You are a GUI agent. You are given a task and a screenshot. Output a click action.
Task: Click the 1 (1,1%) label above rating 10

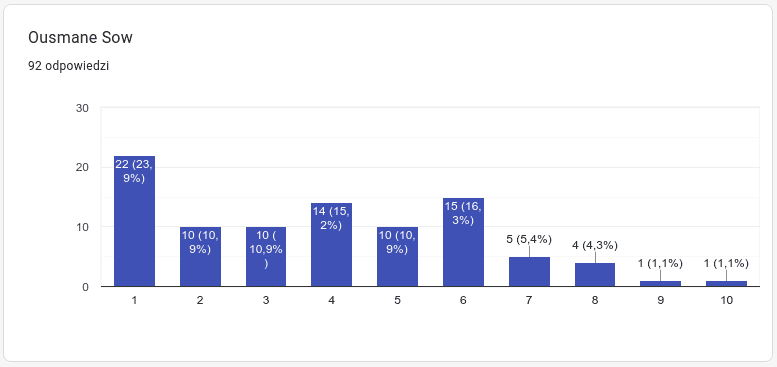coord(726,263)
